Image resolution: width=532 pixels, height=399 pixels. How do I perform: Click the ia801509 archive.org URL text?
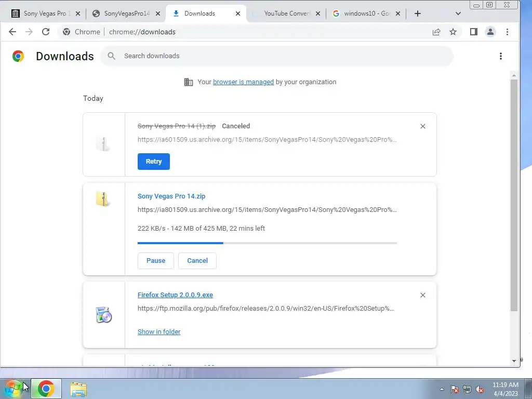coord(267,210)
